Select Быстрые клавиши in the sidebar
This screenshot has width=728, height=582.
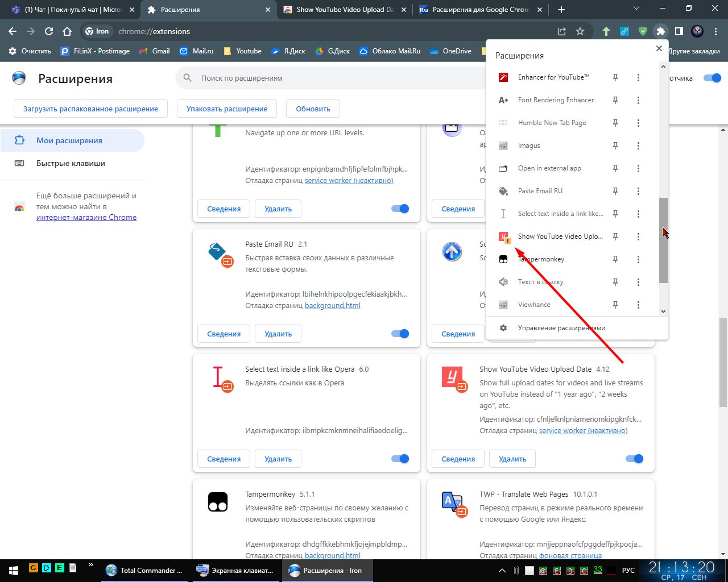71,163
